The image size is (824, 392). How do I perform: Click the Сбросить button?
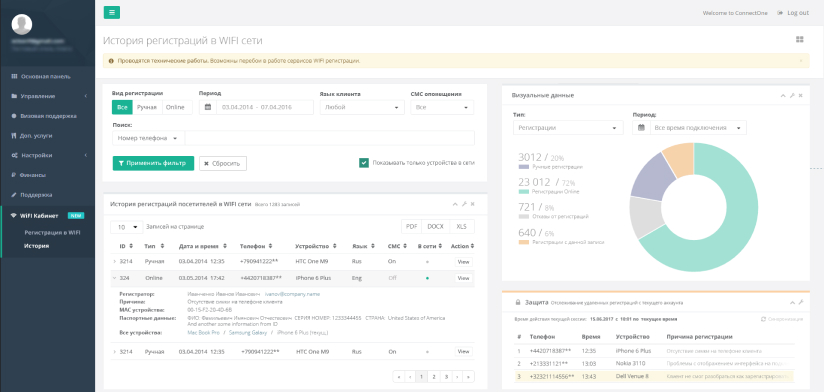pyautogui.click(x=223, y=163)
